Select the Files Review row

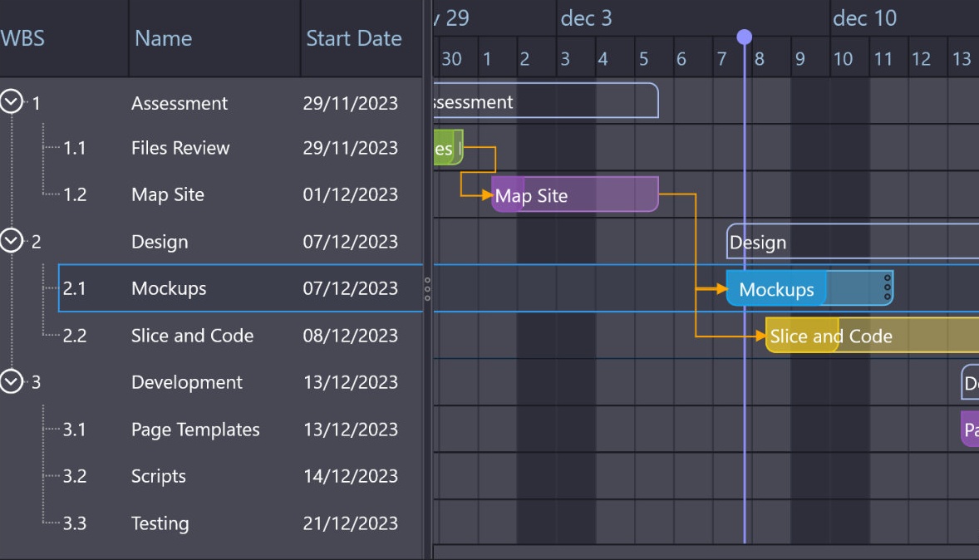(180, 148)
